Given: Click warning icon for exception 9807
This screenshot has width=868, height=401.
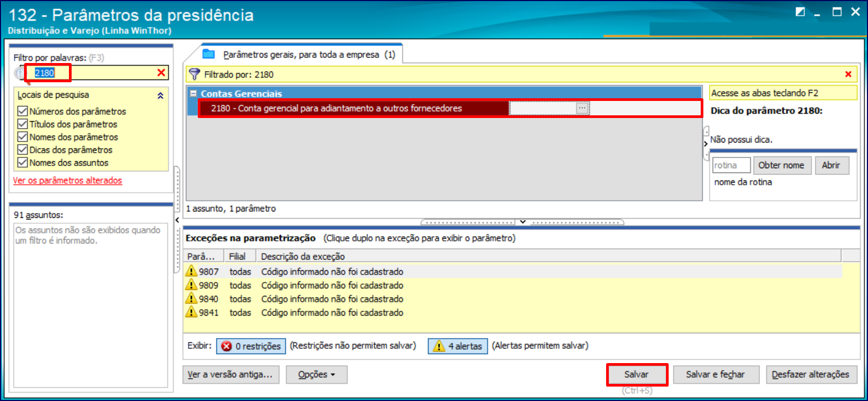Looking at the screenshot, I should (191, 271).
